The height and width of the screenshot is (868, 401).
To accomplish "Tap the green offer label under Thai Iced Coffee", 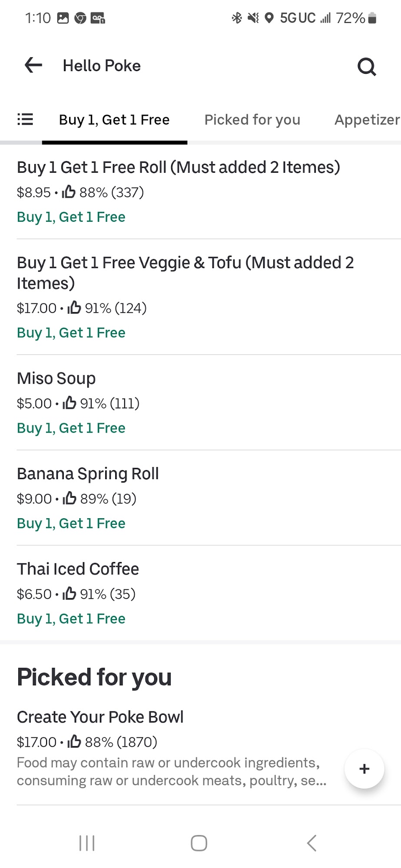I will [x=71, y=619].
